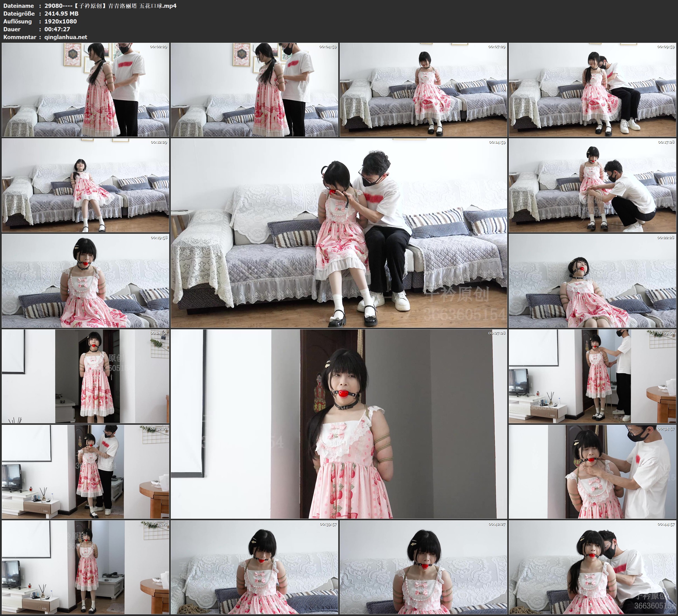Viewport: 678px width, 616px height.
Task: Click the qinglanhua.net comment text
Action: click(x=66, y=37)
